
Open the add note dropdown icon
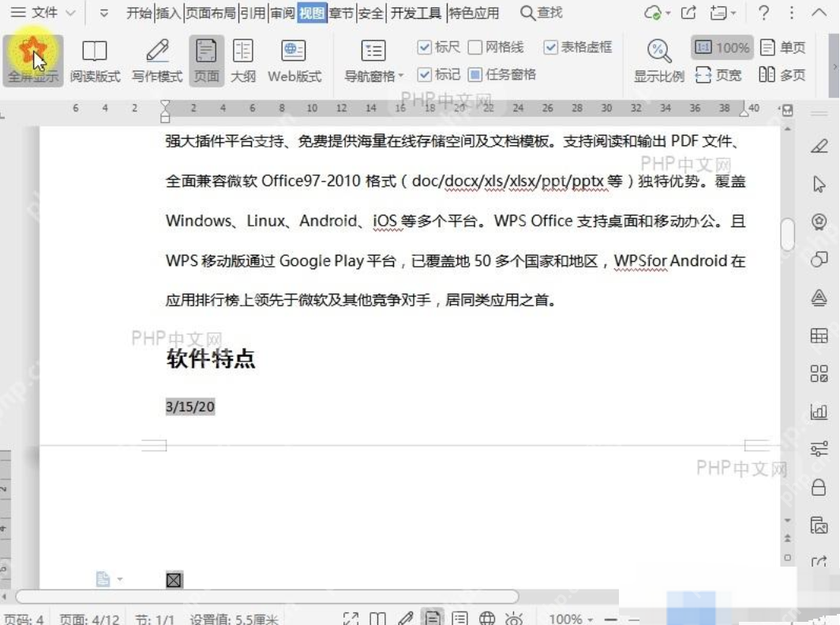[722, 13]
